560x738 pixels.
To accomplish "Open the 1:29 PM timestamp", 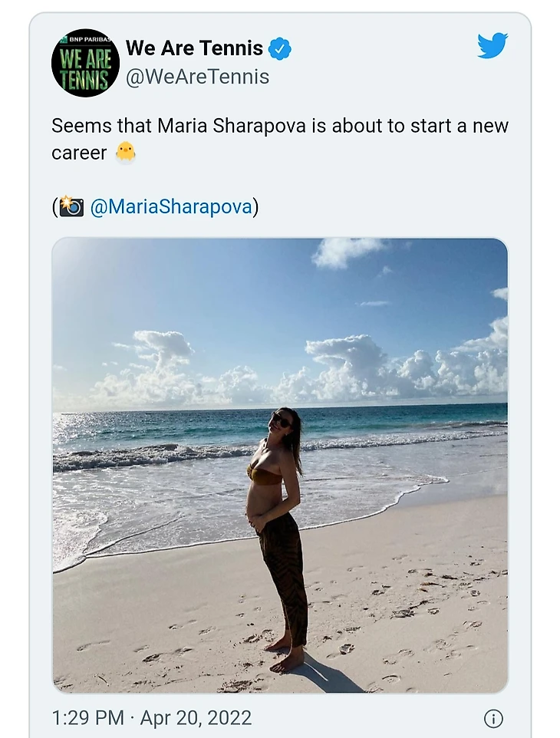I will (x=87, y=718).
